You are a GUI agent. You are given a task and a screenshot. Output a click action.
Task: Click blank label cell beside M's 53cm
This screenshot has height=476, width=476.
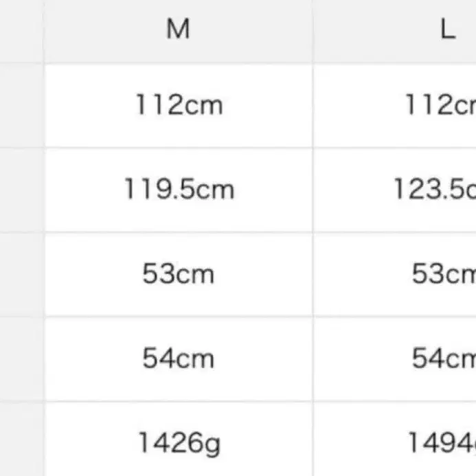click(21, 274)
